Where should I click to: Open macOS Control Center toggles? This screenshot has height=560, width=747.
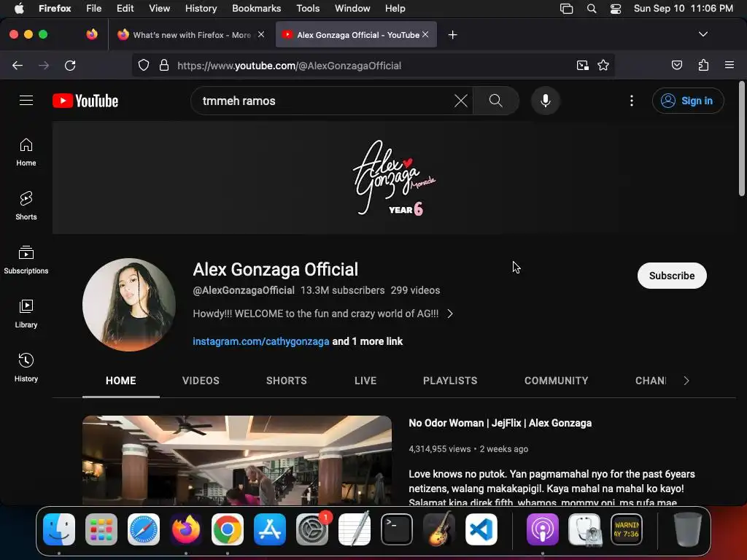point(616,9)
